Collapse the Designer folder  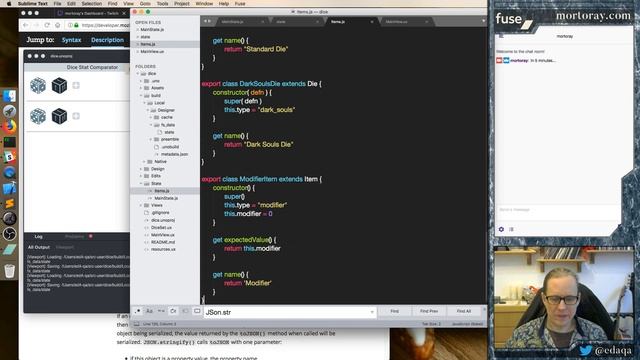point(148,110)
